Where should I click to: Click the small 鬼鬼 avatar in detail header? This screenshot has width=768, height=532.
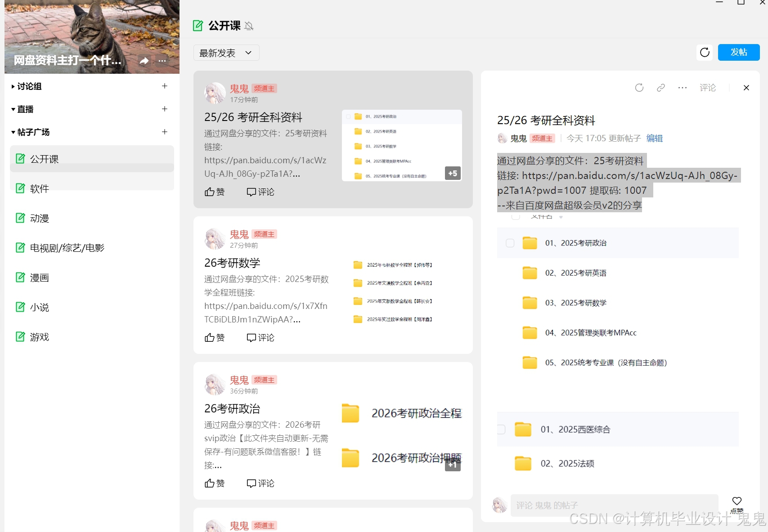[502, 139]
